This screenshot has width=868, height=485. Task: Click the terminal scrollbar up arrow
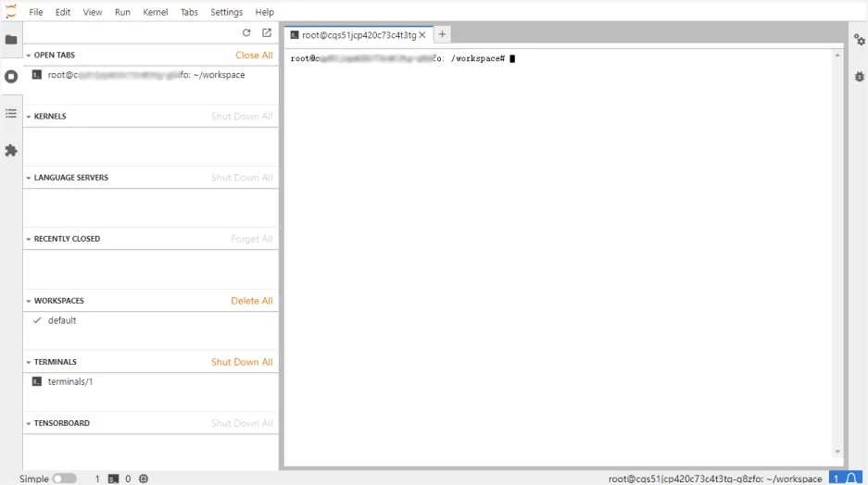(x=837, y=56)
